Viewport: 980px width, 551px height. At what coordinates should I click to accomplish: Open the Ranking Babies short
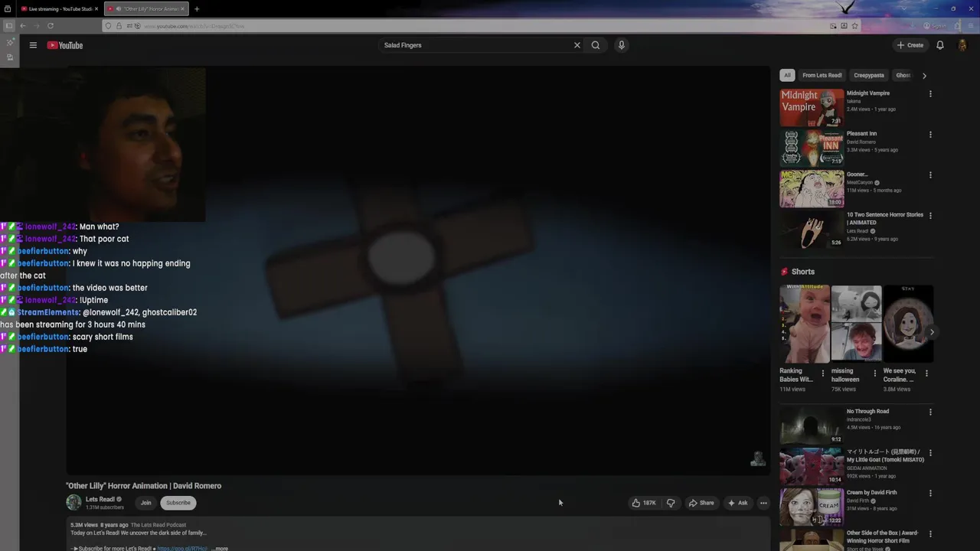click(804, 324)
